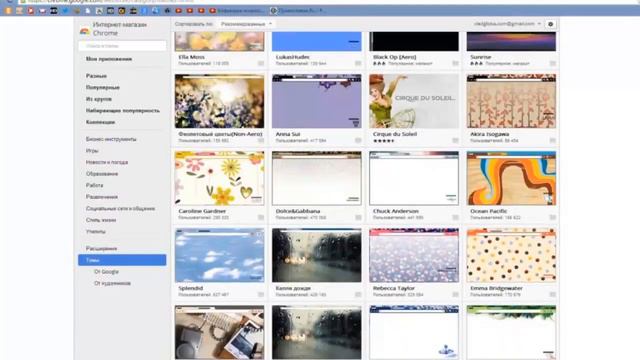
Task: Open the Splendid clouds theme thumbnail
Action: click(219, 256)
